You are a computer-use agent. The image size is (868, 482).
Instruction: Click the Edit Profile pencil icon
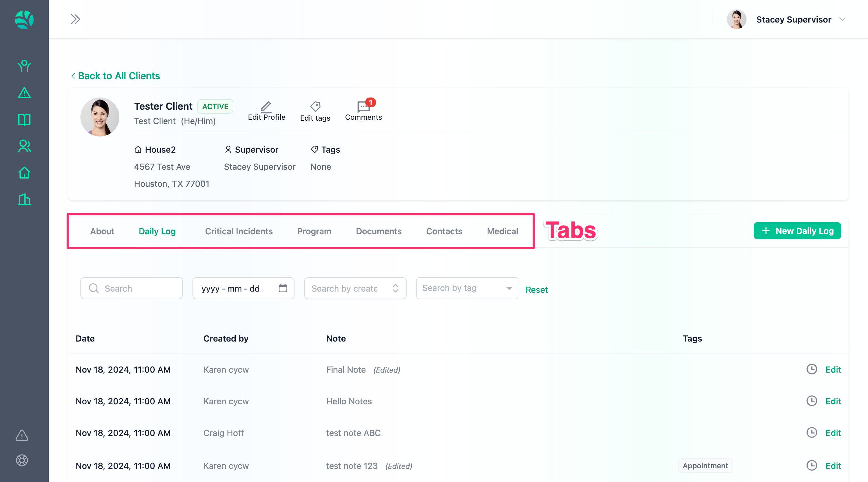266,107
